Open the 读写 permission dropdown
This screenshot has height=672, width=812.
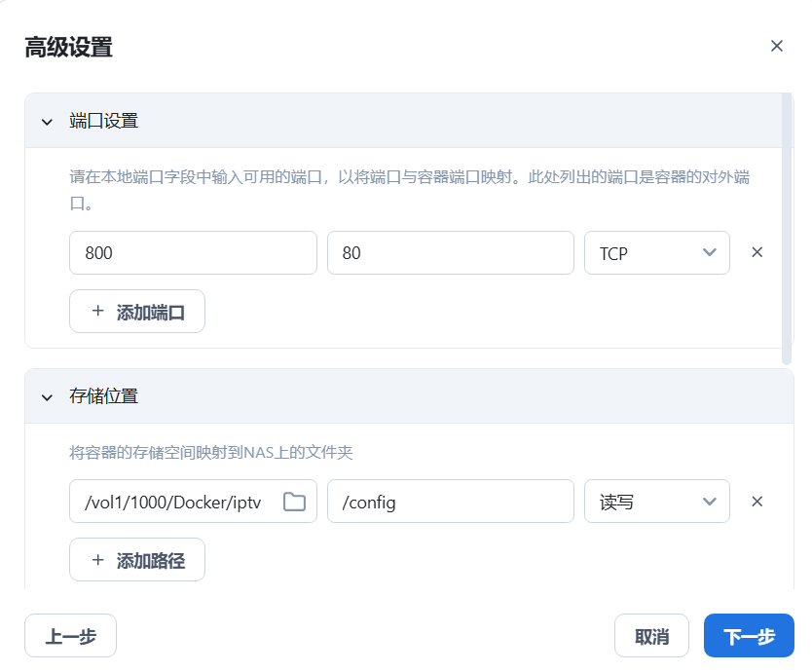tap(657, 502)
